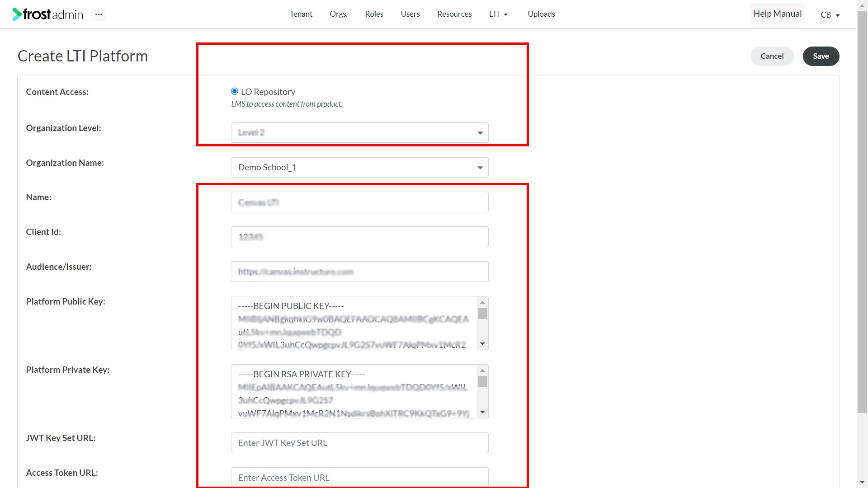Image resolution: width=868 pixels, height=488 pixels.
Task: Click the Private Key textarea scroll-down arrow
Action: (482, 412)
